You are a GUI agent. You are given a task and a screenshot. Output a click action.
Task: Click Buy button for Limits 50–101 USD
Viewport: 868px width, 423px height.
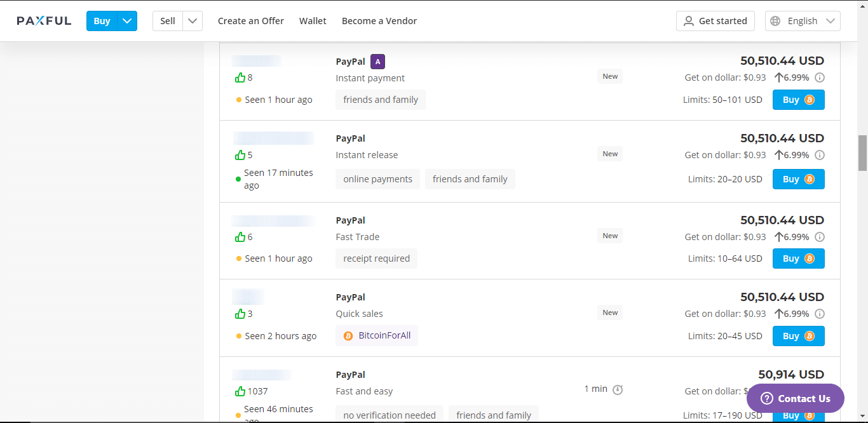(x=798, y=100)
